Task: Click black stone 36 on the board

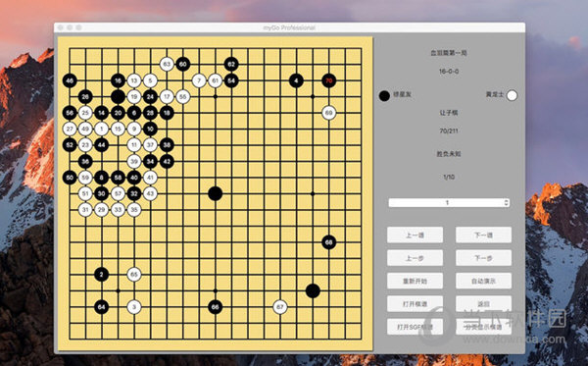Action: pos(85,162)
